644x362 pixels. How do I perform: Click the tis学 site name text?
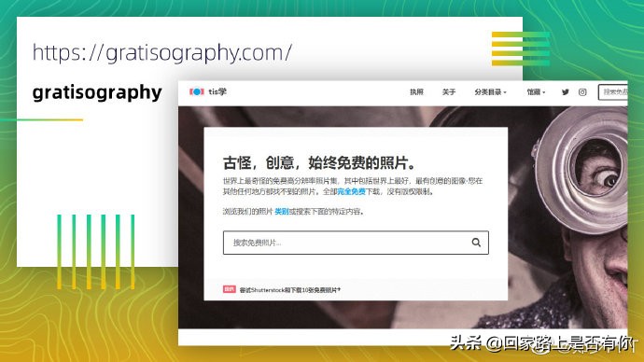(x=217, y=91)
